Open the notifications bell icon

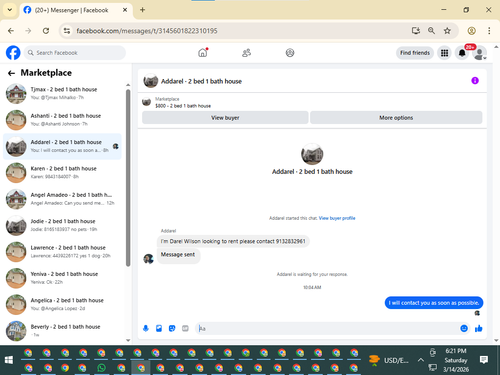tap(462, 53)
